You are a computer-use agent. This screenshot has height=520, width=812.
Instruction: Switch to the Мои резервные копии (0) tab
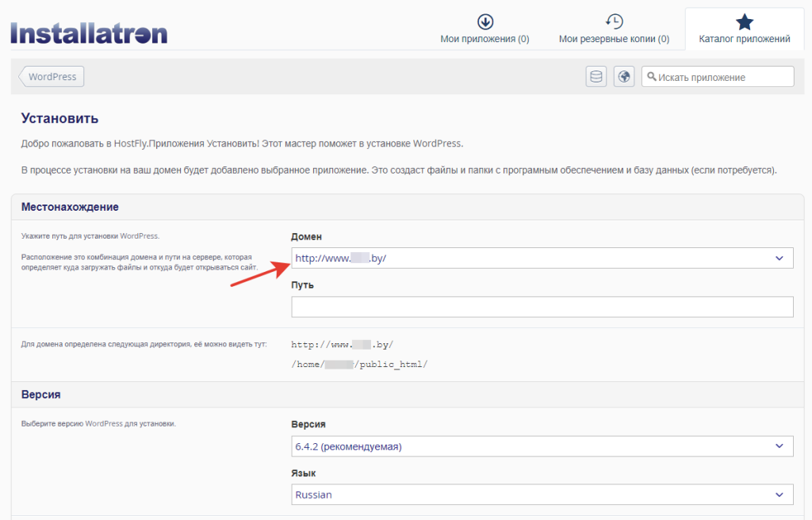[614, 39]
